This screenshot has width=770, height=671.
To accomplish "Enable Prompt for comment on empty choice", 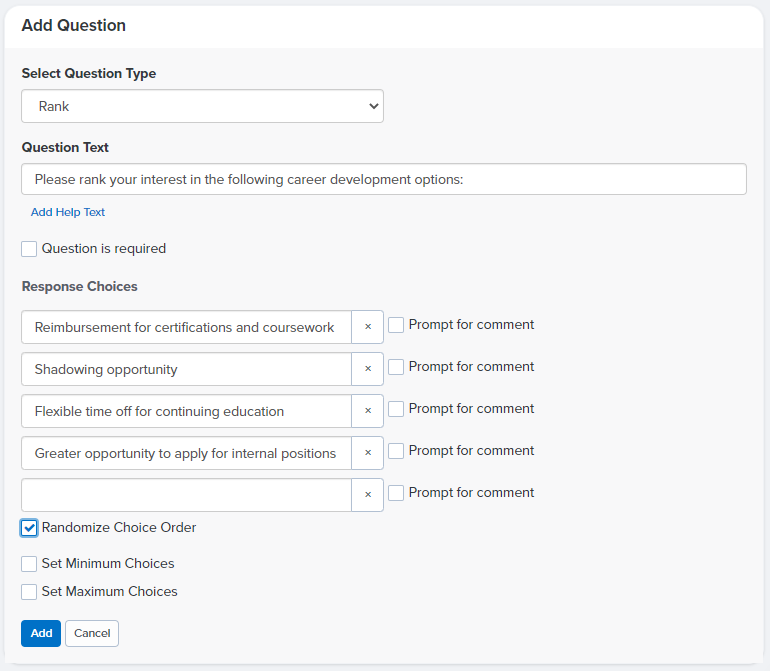I will pyautogui.click(x=396, y=493).
